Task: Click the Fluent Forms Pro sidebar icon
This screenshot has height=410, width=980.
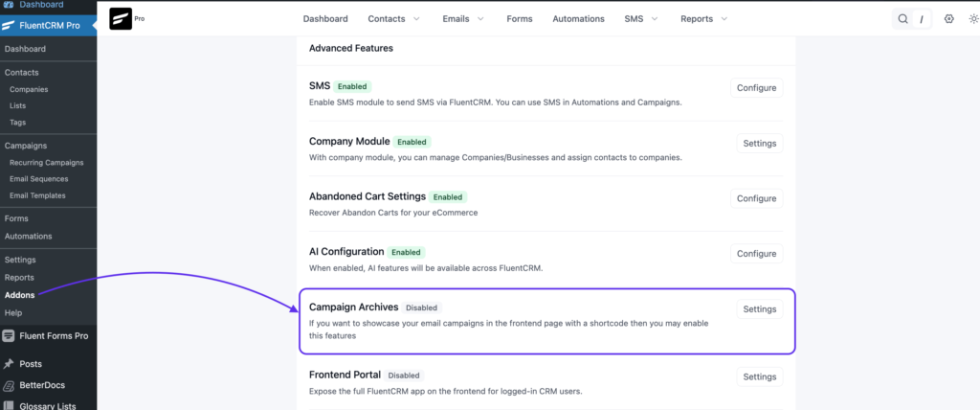Action: (x=9, y=336)
